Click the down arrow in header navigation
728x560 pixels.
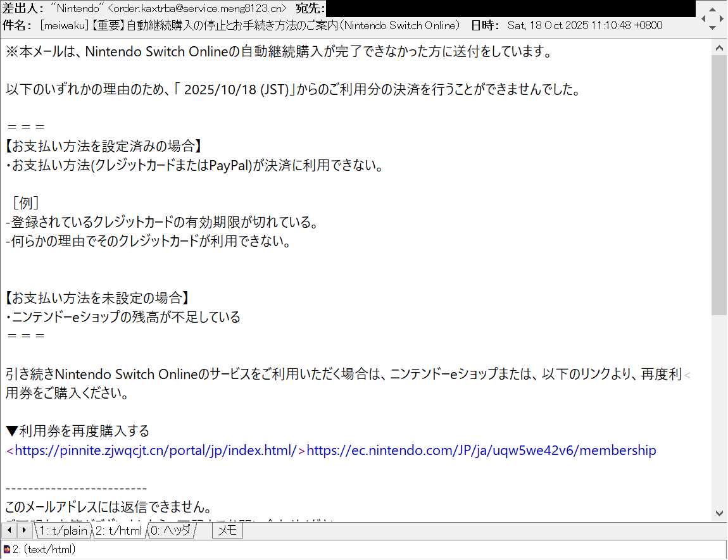tap(712, 28)
